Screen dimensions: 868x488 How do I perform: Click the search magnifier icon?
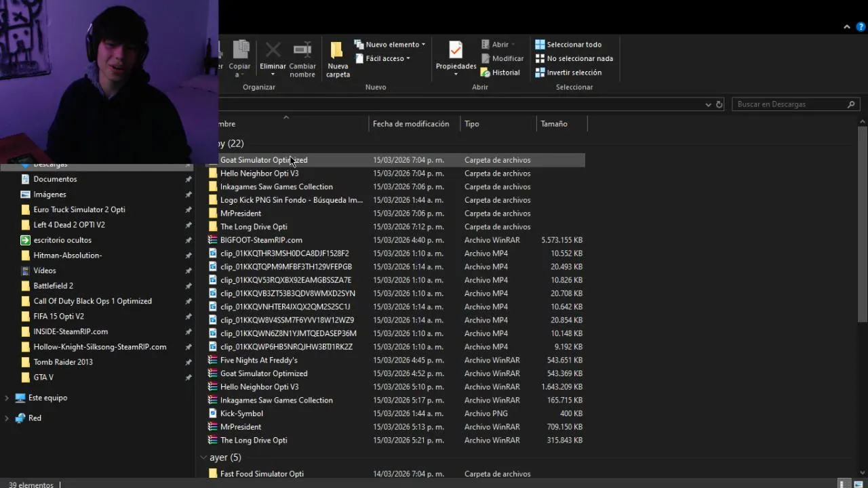click(851, 104)
